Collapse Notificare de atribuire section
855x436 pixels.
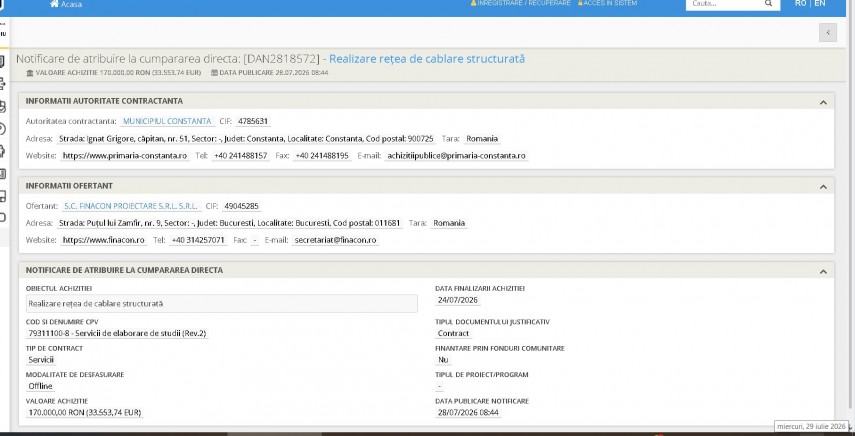(x=823, y=271)
